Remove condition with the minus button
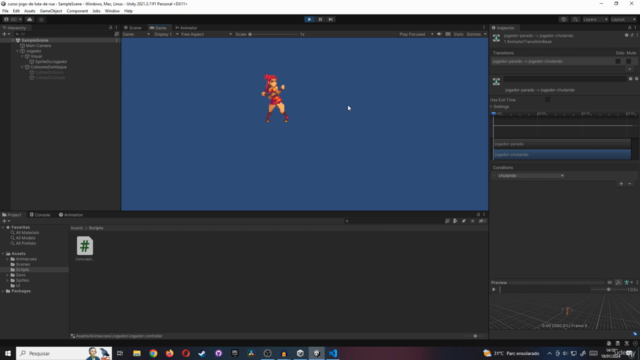 point(629,184)
